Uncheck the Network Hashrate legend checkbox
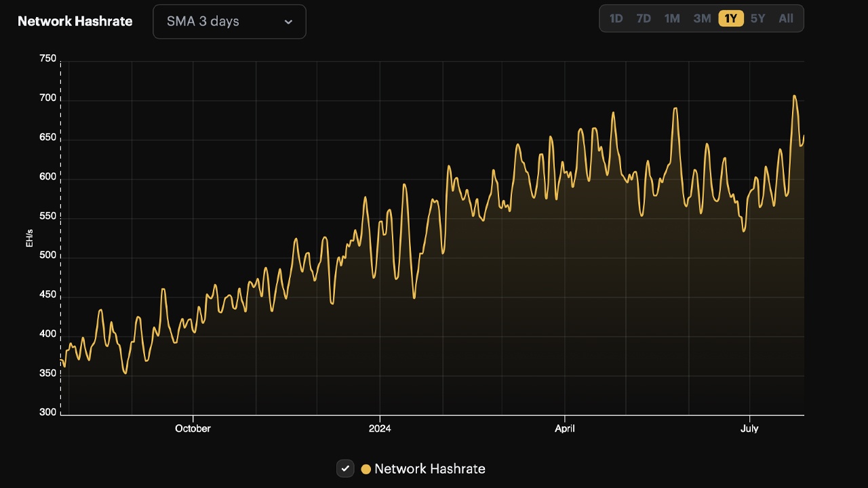The width and height of the screenshot is (868, 488). click(345, 468)
